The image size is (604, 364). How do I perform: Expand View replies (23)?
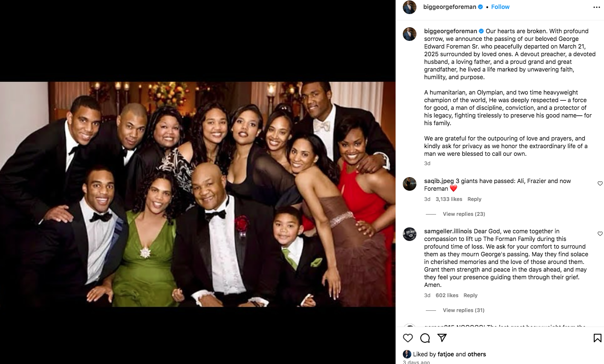point(463,214)
